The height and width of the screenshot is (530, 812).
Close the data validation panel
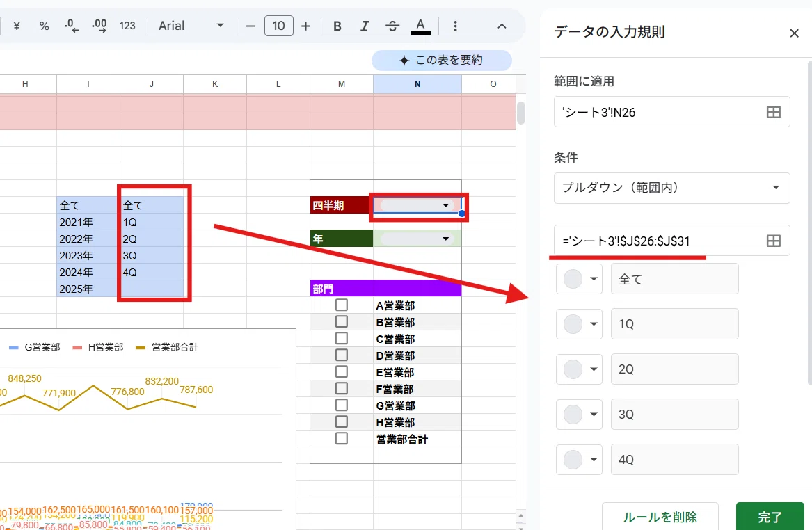(x=794, y=33)
